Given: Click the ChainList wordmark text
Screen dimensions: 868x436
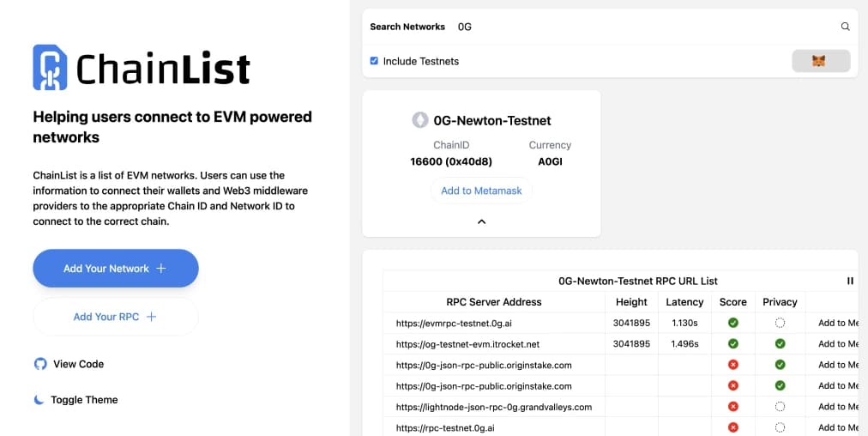Looking at the screenshot, I should tap(163, 69).
